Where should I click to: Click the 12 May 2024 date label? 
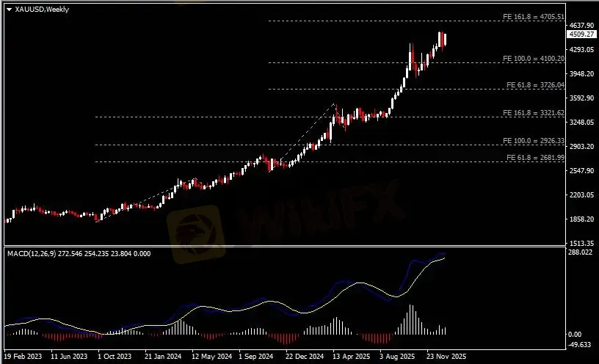211,357
